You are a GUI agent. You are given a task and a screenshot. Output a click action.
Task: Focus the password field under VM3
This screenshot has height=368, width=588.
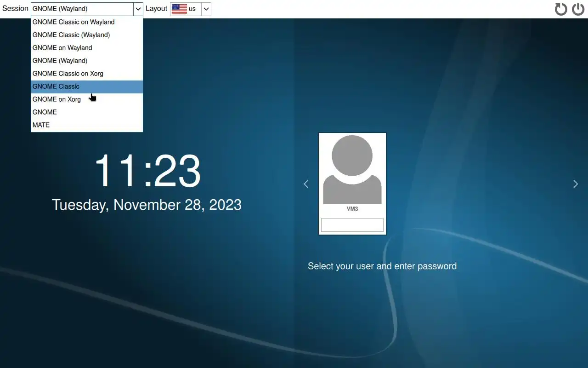[352, 225]
